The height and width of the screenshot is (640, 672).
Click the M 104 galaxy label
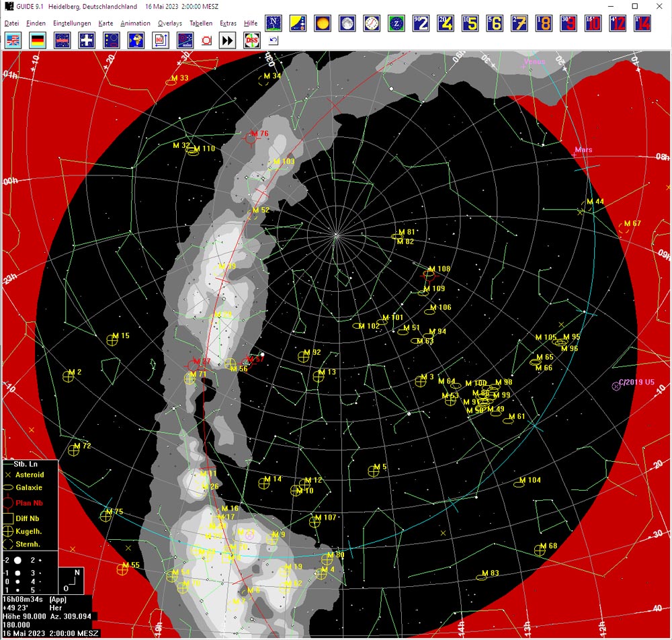[x=530, y=480]
